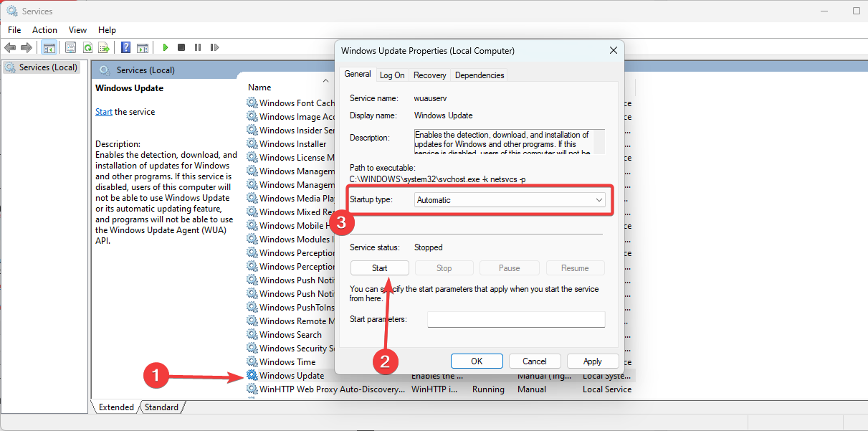
Task: Click Cancel in the properties dialog
Action: tap(535, 361)
